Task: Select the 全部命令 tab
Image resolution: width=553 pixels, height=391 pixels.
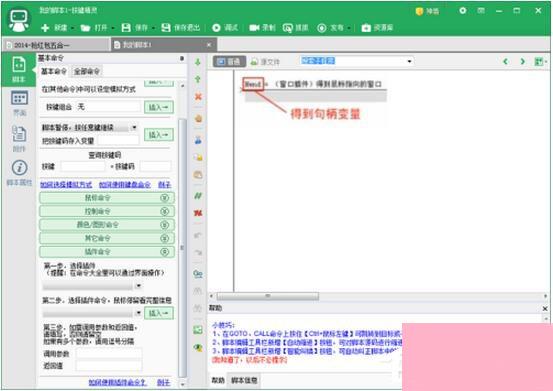Action: (87, 72)
